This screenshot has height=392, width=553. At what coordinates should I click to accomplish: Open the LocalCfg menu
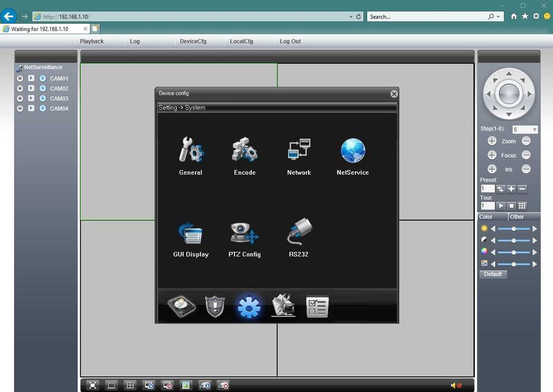point(241,41)
